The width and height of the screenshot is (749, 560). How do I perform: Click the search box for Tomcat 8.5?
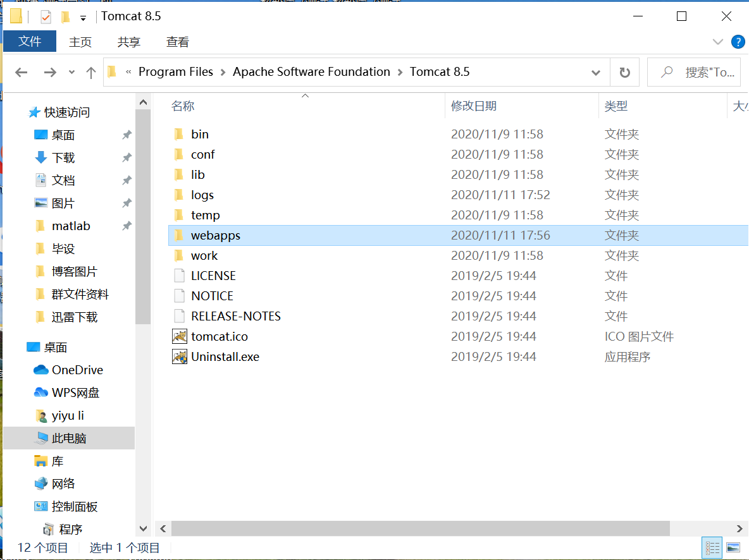pyautogui.click(x=694, y=72)
